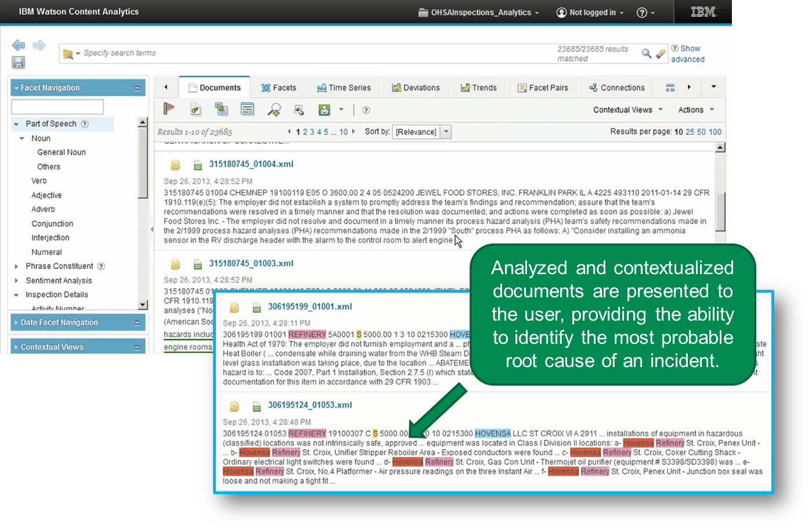
Task: Open the tab list dropdown arrow
Action: (713, 87)
